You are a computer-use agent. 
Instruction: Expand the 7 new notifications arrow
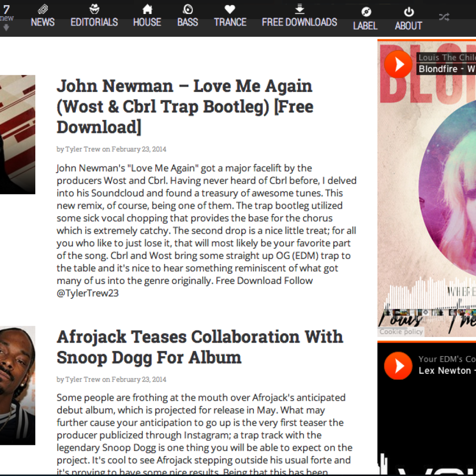pyautogui.click(x=6, y=28)
